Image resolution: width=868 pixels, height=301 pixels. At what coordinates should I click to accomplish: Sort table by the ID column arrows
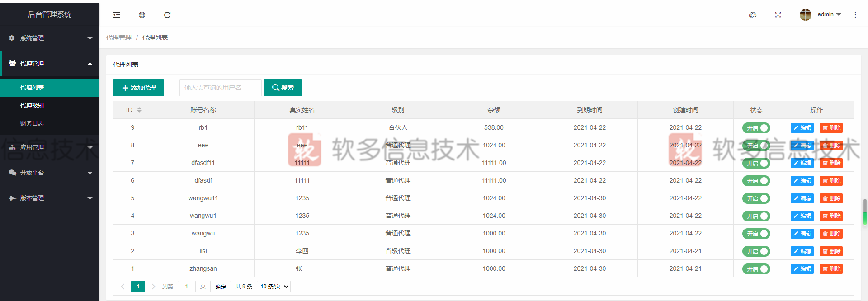[139, 110]
